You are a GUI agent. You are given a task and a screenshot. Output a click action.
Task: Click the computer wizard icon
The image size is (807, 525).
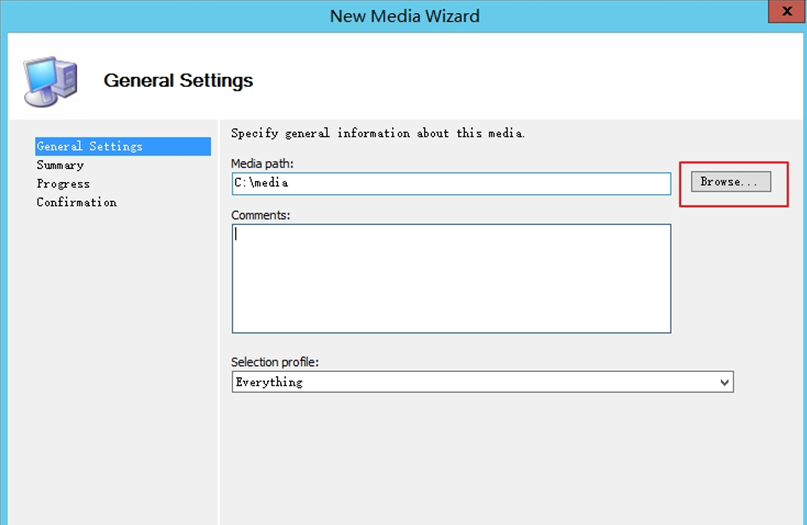click(50, 81)
